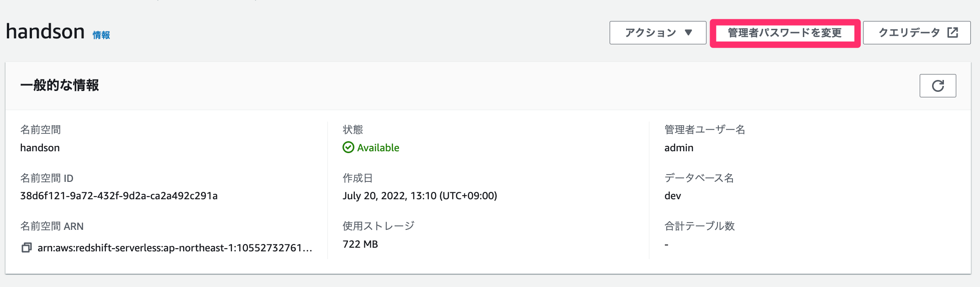Open the 情報 link next to handson
Image resolution: width=980 pixels, height=287 pixels.
pyautogui.click(x=101, y=35)
